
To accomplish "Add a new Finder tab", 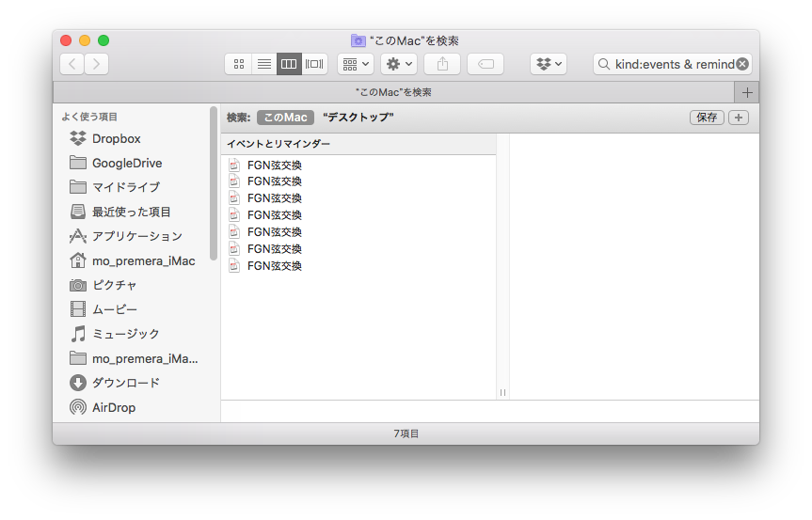I will click(x=747, y=92).
